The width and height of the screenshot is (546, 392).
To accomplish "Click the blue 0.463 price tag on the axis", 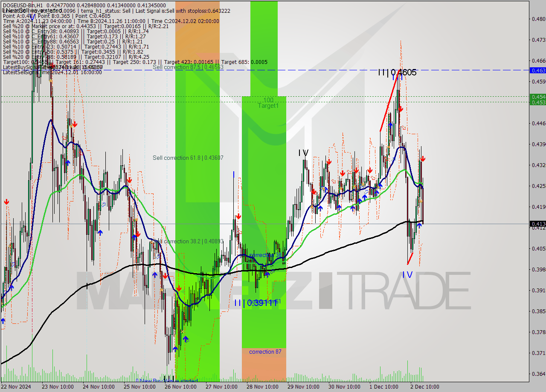I will (537, 70).
